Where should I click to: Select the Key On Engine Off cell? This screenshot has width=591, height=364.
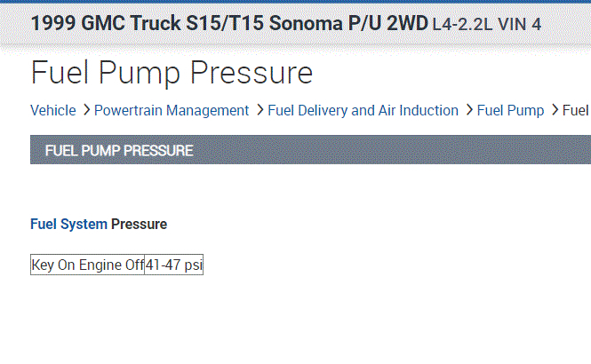(x=87, y=265)
